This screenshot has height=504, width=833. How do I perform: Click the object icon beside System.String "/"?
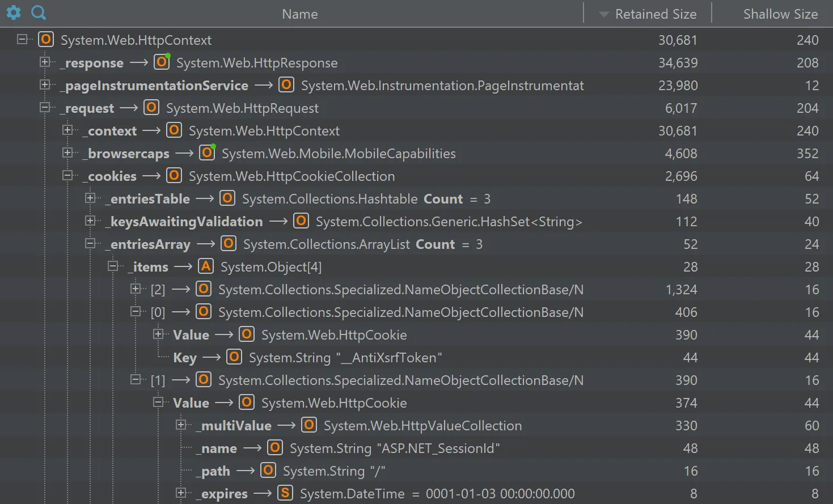(268, 471)
